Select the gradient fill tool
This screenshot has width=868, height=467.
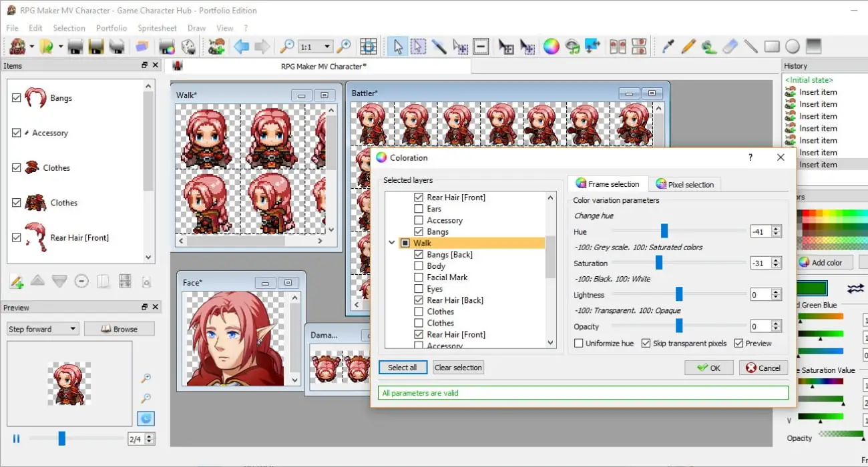click(813, 46)
